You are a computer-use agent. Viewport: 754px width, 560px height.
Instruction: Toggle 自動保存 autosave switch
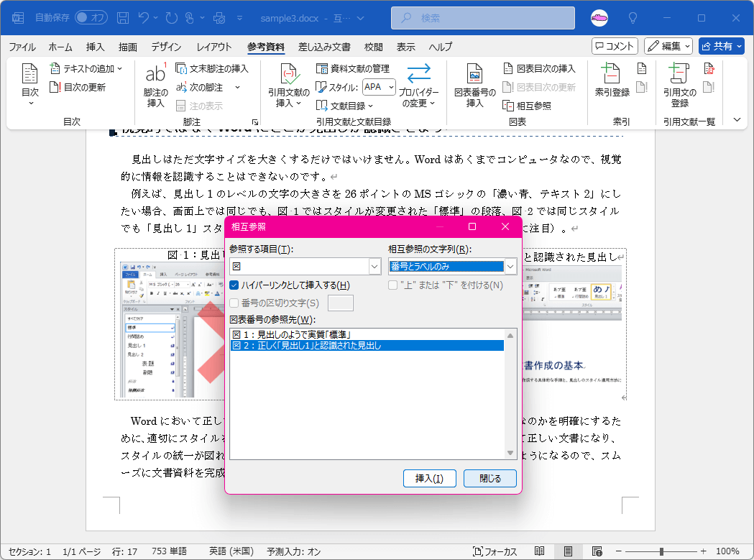pyautogui.click(x=91, y=18)
